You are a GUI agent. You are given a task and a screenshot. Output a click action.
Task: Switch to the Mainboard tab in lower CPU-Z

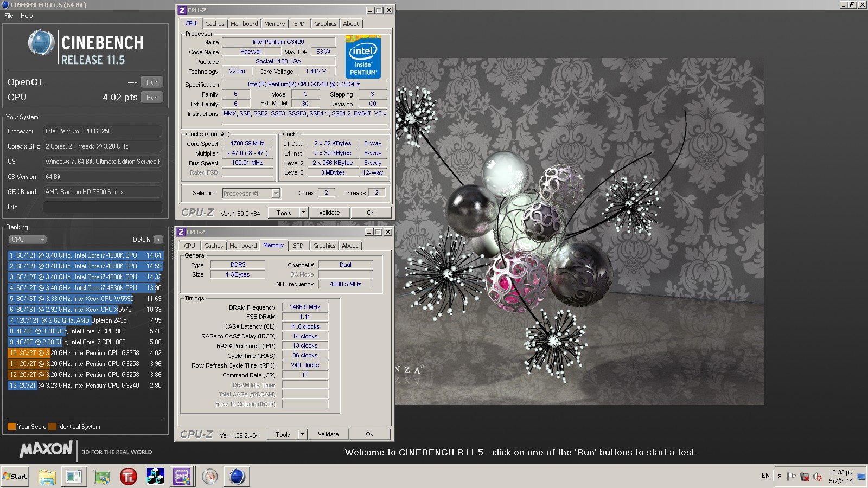pos(243,246)
